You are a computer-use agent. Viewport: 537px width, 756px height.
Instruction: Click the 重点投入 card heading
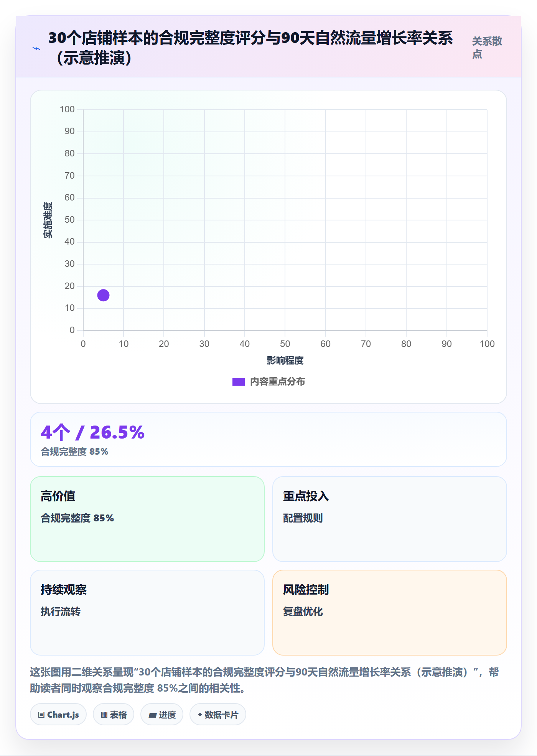pyautogui.click(x=306, y=496)
